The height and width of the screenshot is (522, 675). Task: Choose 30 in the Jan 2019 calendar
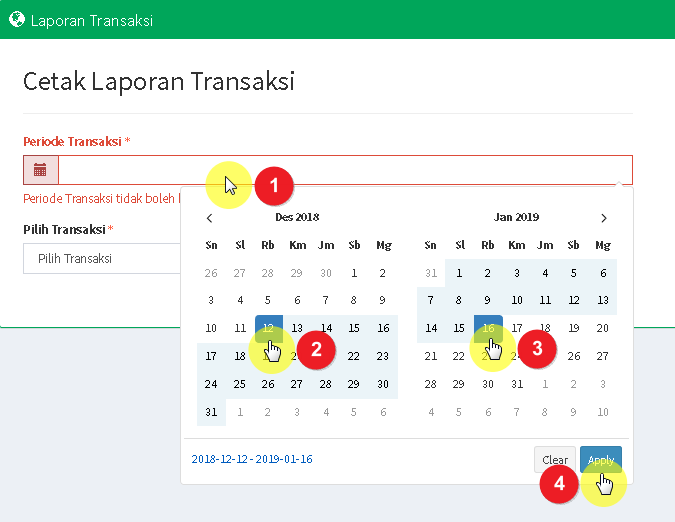(487, 384)
